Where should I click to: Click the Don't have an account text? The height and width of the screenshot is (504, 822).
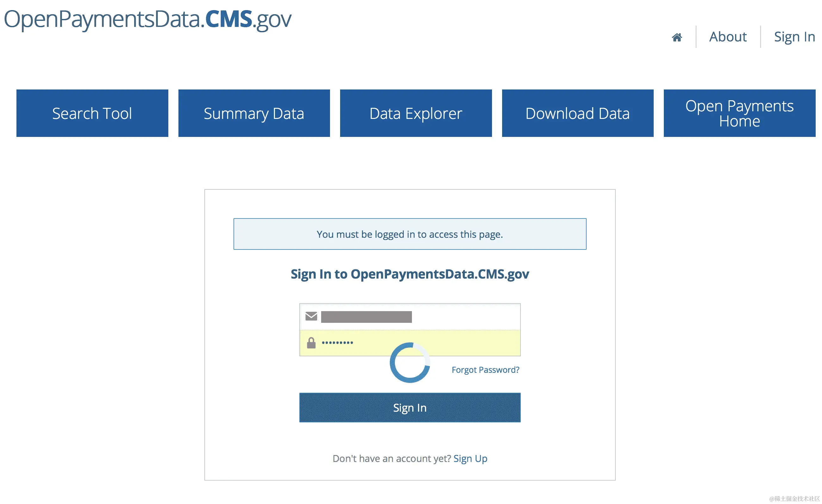(x=391, y=458)
